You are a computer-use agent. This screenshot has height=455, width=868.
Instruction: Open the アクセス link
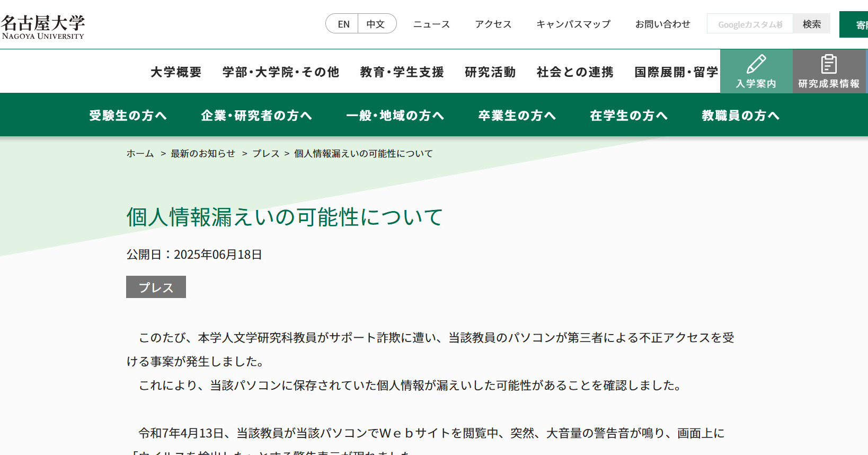[493, 24]
